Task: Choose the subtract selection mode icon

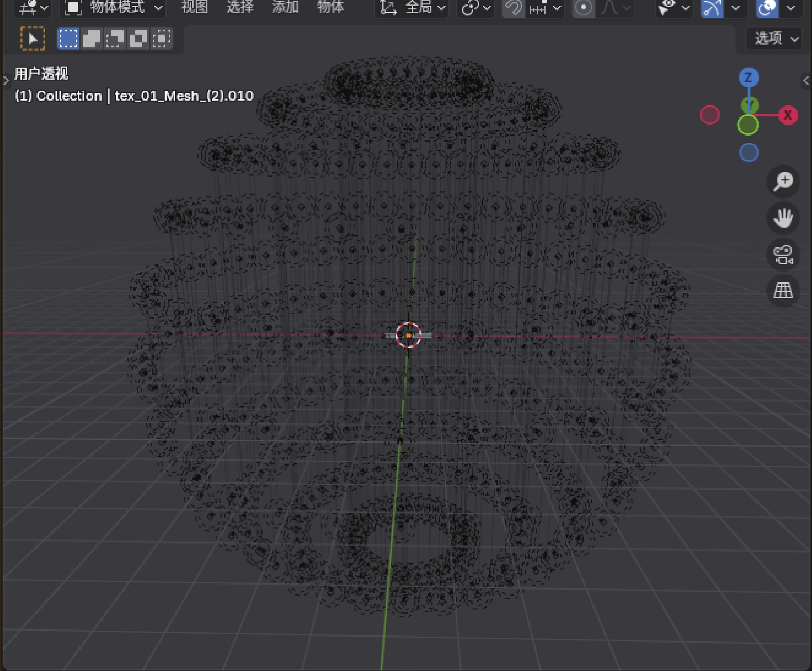Action: [x=114, y=38]
